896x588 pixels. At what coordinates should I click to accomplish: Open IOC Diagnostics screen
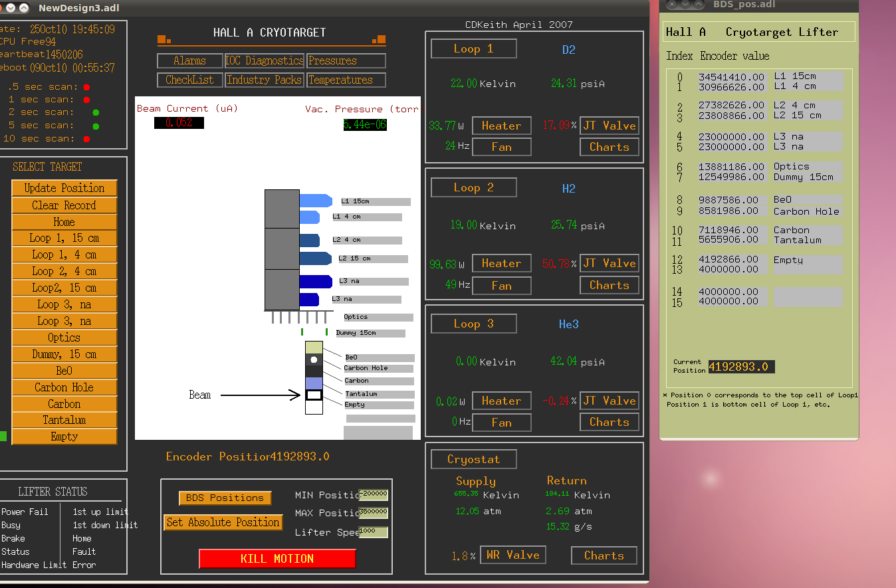265,60
